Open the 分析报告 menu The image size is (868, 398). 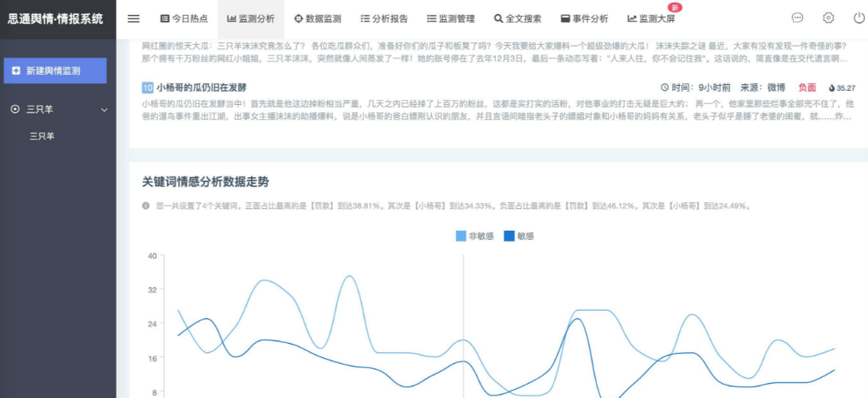[384, 18]
